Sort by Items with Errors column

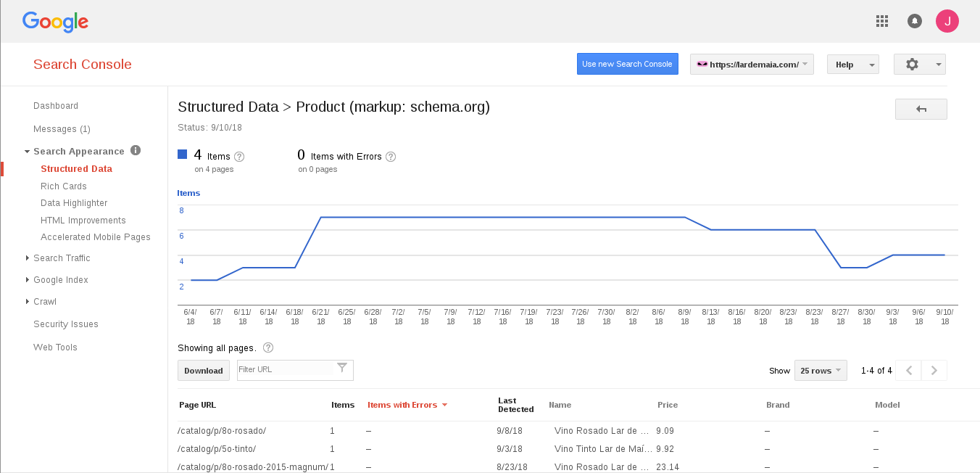407,405
